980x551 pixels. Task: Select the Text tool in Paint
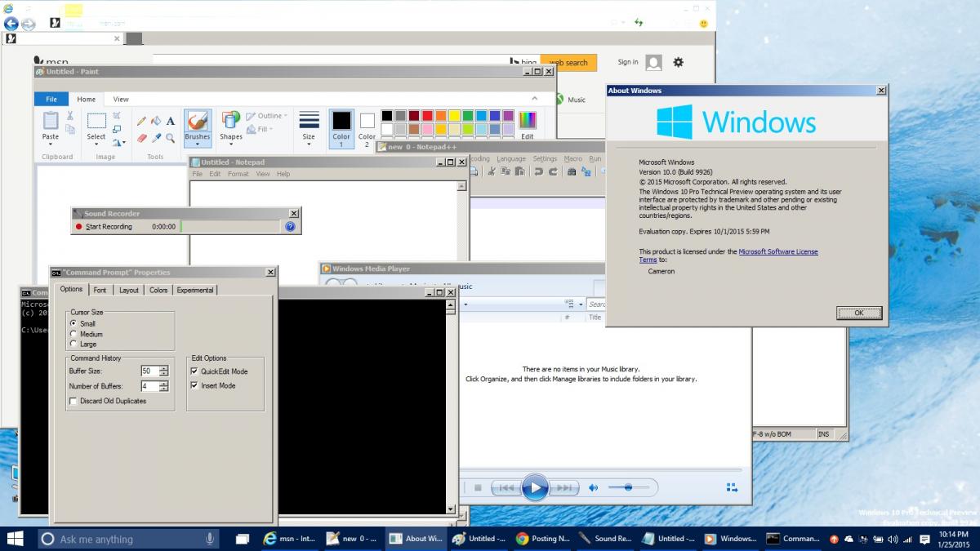[x=171, y=121]
